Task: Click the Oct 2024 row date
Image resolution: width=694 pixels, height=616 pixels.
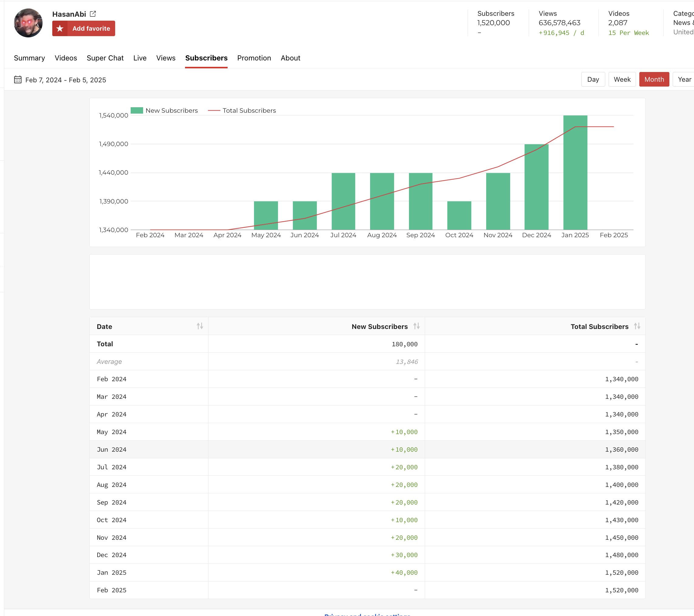Action: (112, 520)
